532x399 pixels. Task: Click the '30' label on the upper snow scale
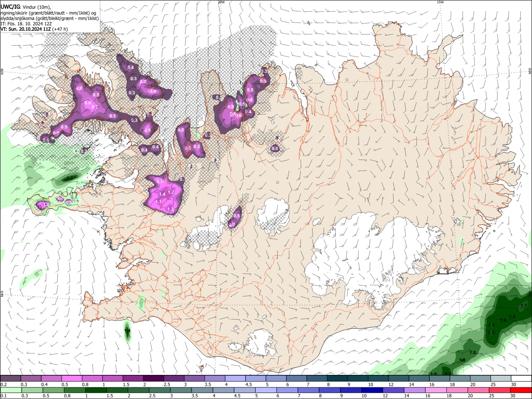pos(514,384)
